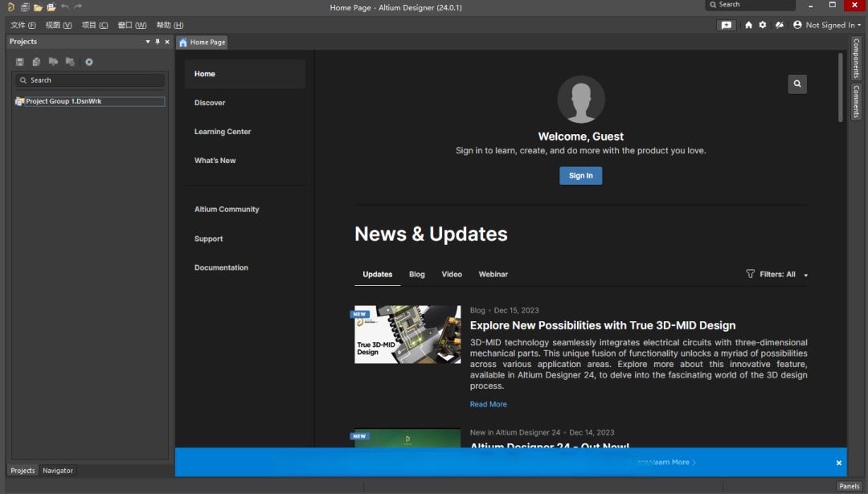Click the open project folder icon in title bar

51,7
